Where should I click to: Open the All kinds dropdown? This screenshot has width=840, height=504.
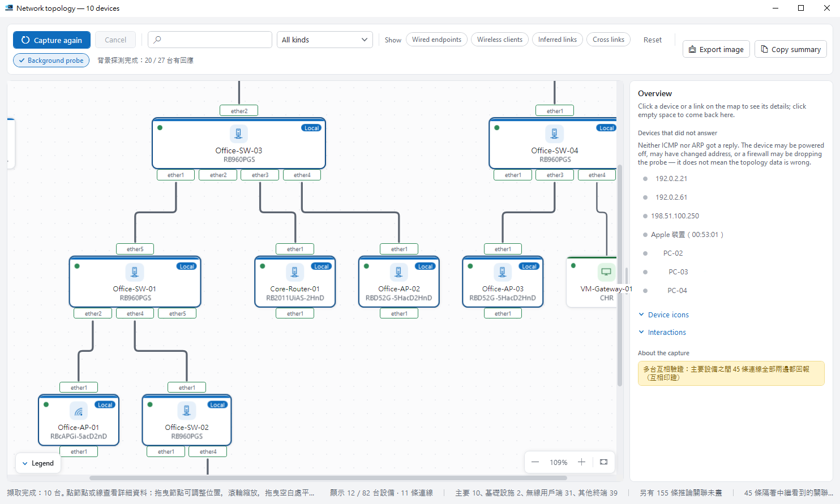[325, 40]
